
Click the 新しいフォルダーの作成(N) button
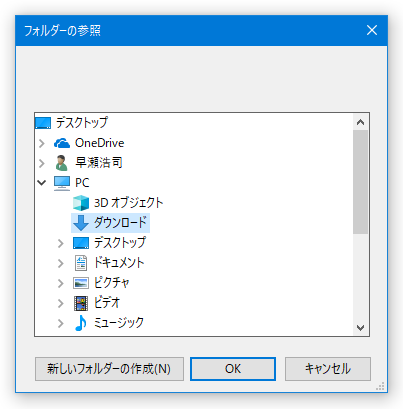(x=109, y=369)
